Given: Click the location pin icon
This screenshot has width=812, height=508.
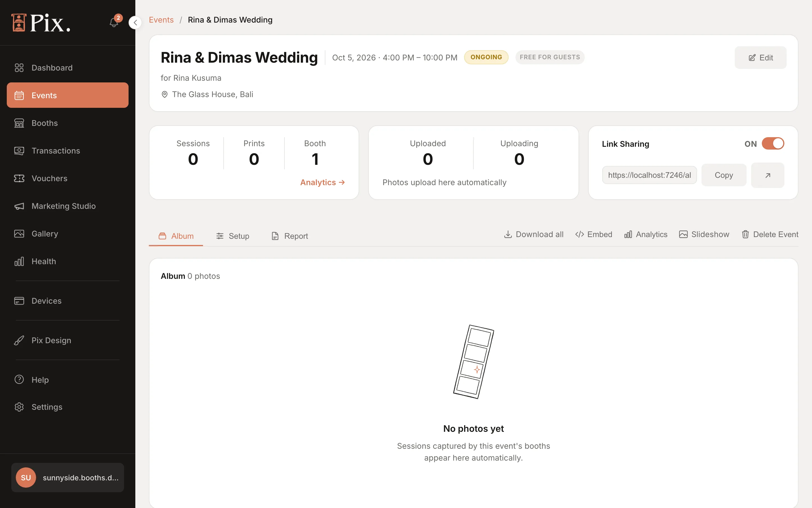Looking at the screenshot, I should [x=164, y=95].
